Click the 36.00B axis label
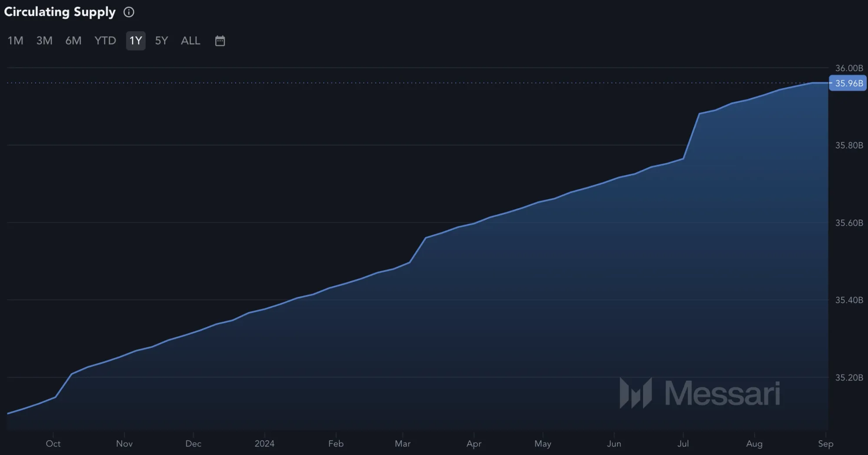Image resolution: width=868 pixels, height=455 pixels. click(849, 68)
